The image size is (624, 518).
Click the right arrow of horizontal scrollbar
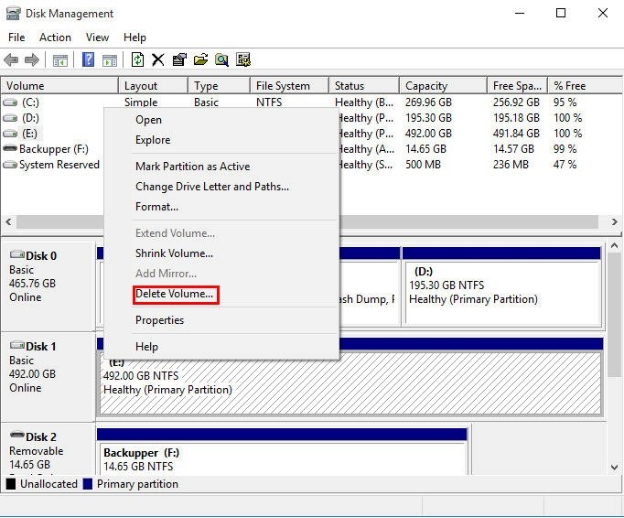point(614,222)
